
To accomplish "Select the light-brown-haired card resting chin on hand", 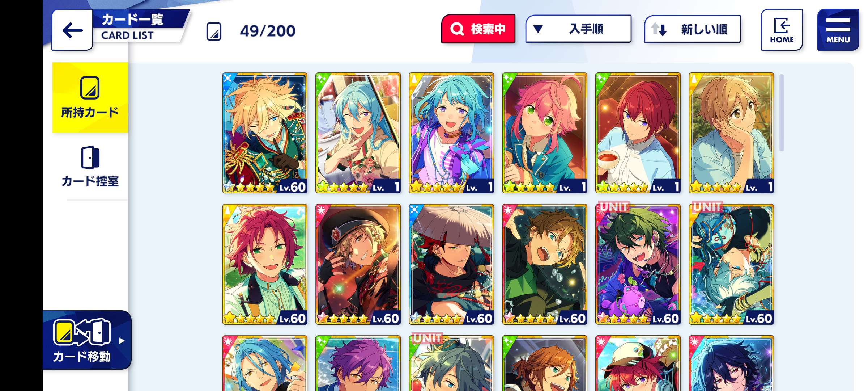I will [731, 133].
